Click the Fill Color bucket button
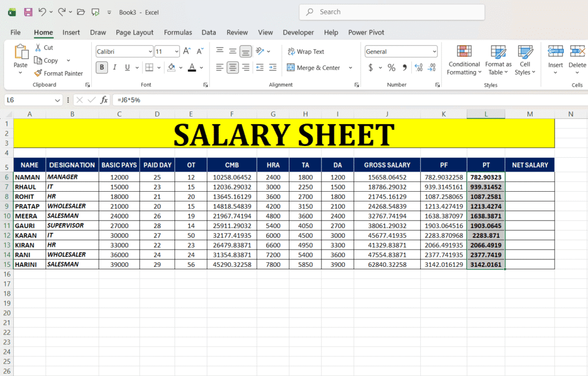 [x=171, y=68]
